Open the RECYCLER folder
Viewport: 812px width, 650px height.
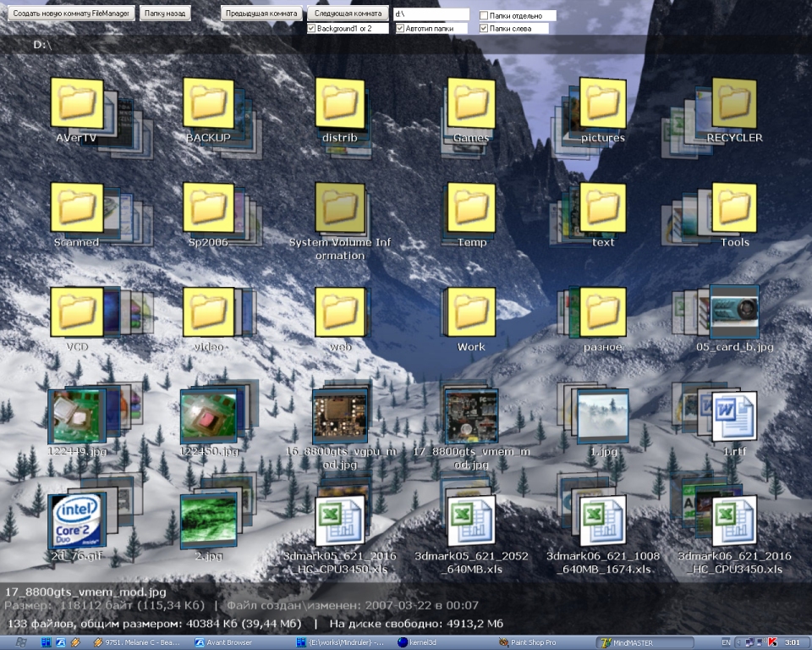coord(734,103)
